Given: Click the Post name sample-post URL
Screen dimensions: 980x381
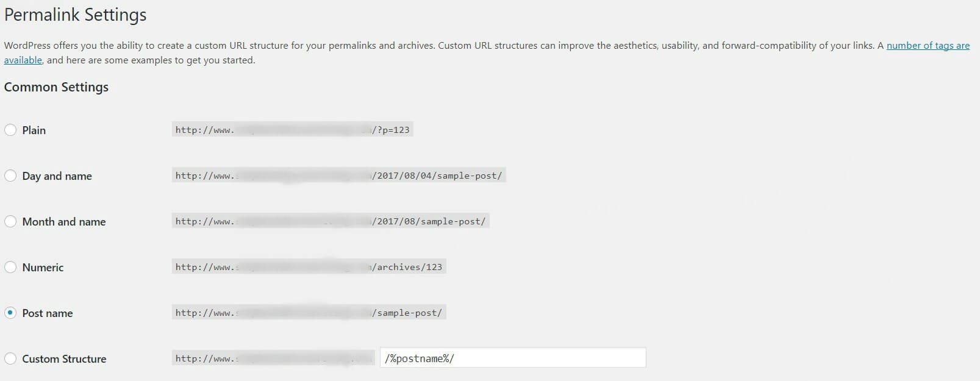Looking at the screenshot, I should (309, 312).
